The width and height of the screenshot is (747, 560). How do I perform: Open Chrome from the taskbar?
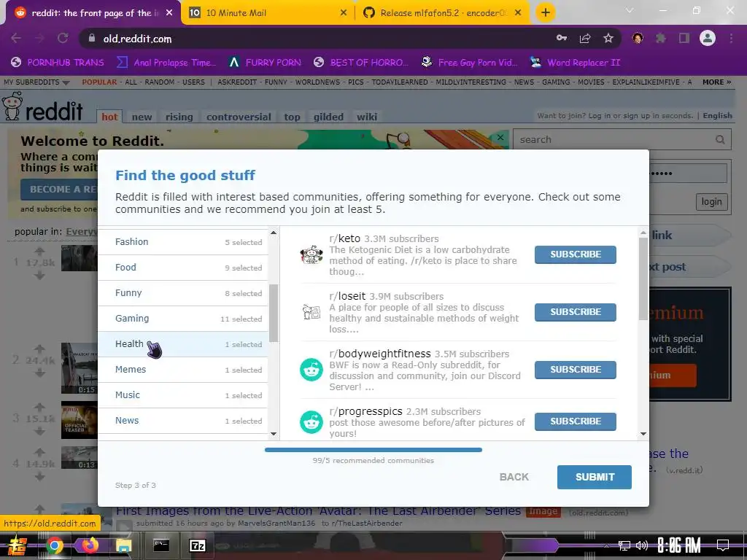point(54,545)
